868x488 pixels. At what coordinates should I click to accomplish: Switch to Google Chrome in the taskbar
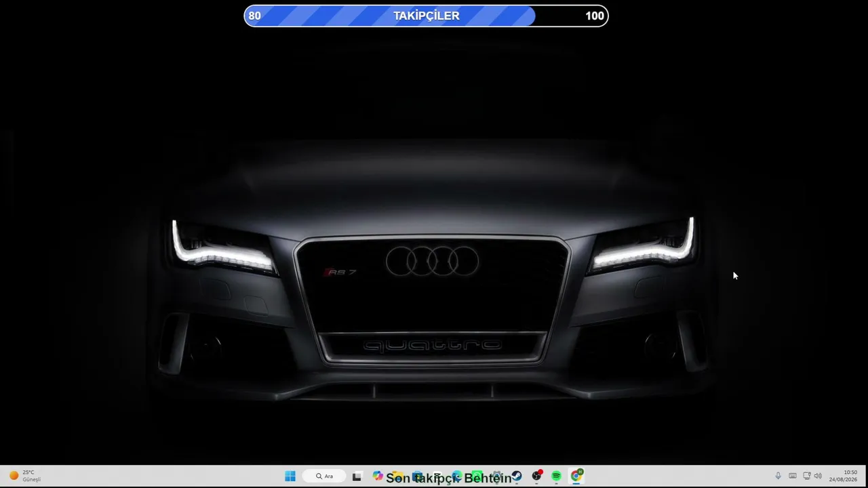pyautogui.click(x=576, y=476)
